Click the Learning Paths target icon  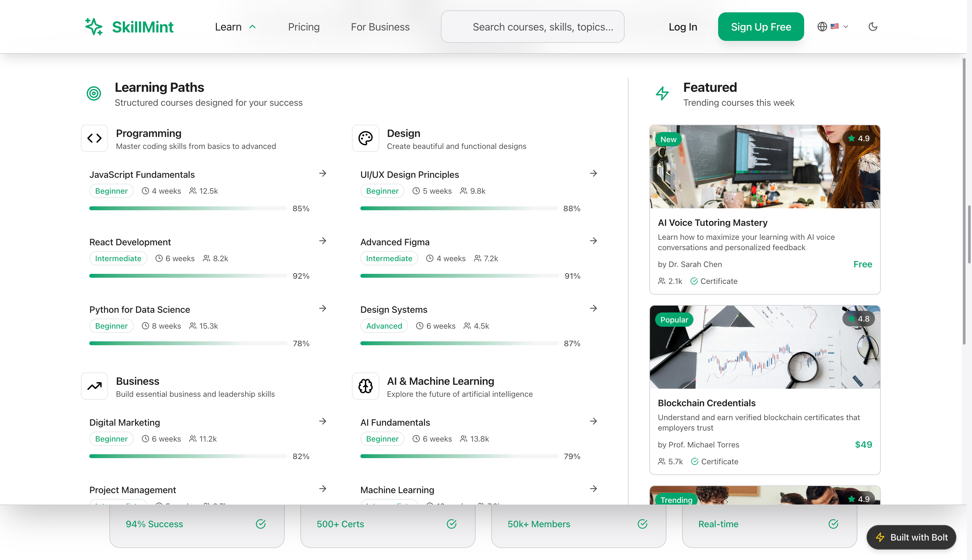click(x=93, y=93)
